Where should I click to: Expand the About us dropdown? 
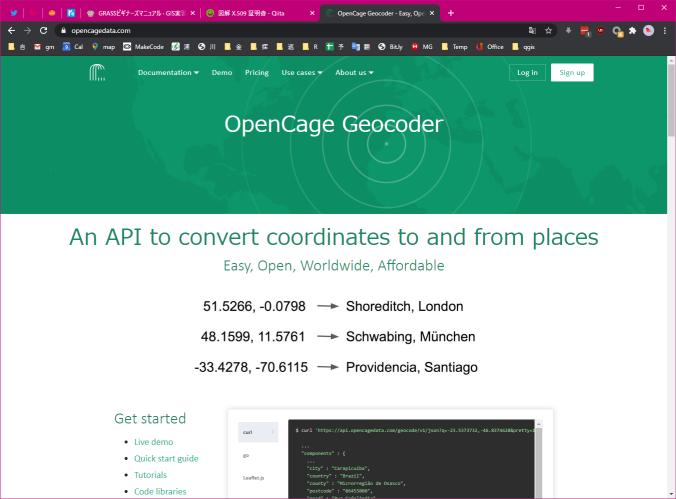[x=354, y=73]
